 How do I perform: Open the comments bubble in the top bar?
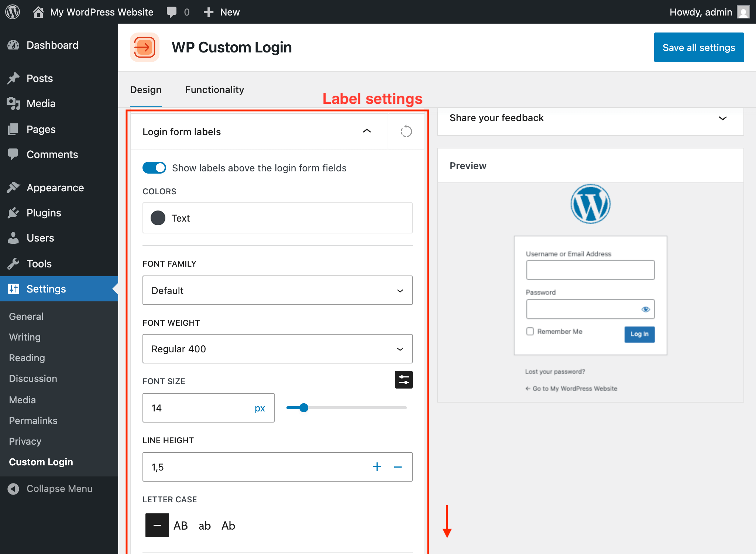[x=172, y=12]
